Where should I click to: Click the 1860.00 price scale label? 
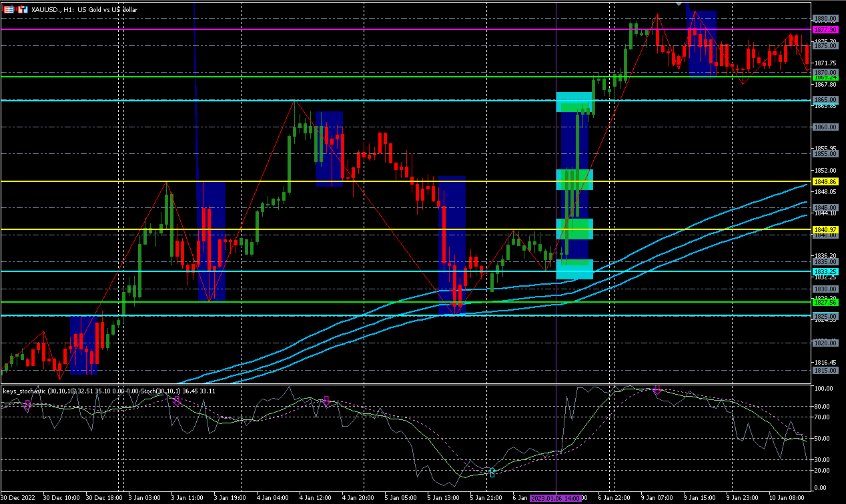825,127
